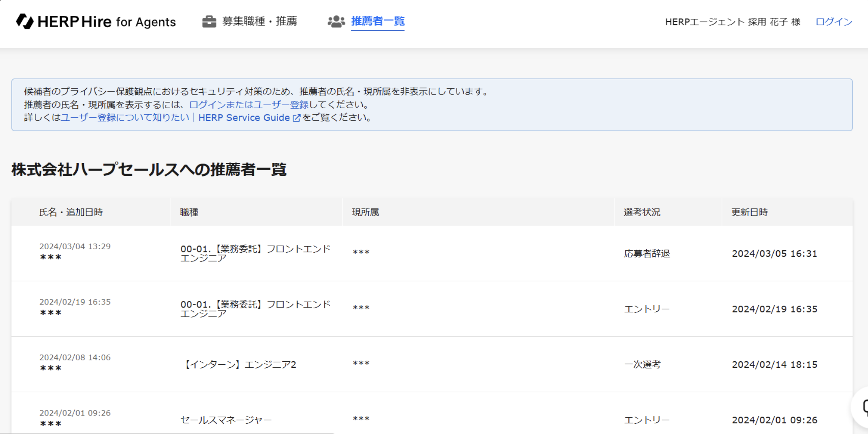Switch to 推薦者一覧 tab
This screenshot has height=434, width=868.
click(x=378, y=21)
